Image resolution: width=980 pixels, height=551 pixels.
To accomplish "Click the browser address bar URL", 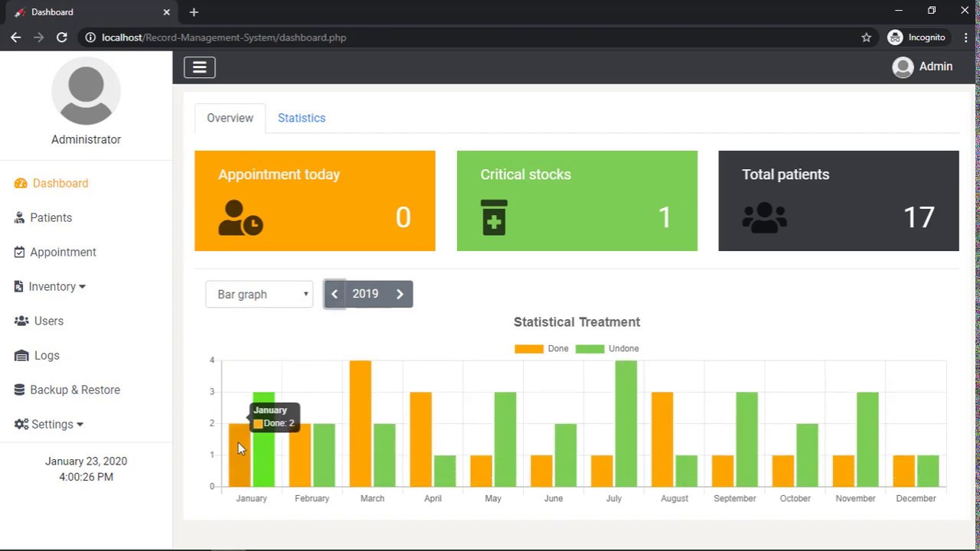I will [x=224, y=37].
